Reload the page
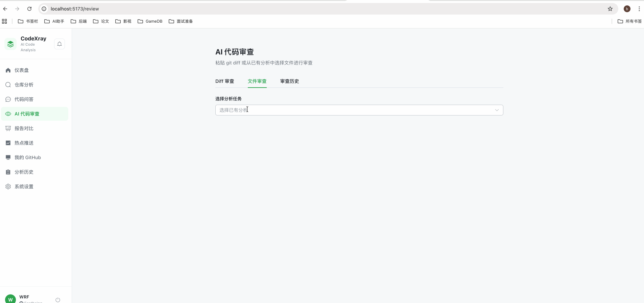Screen dimensions: 644x303 click(x=29, y=9)
